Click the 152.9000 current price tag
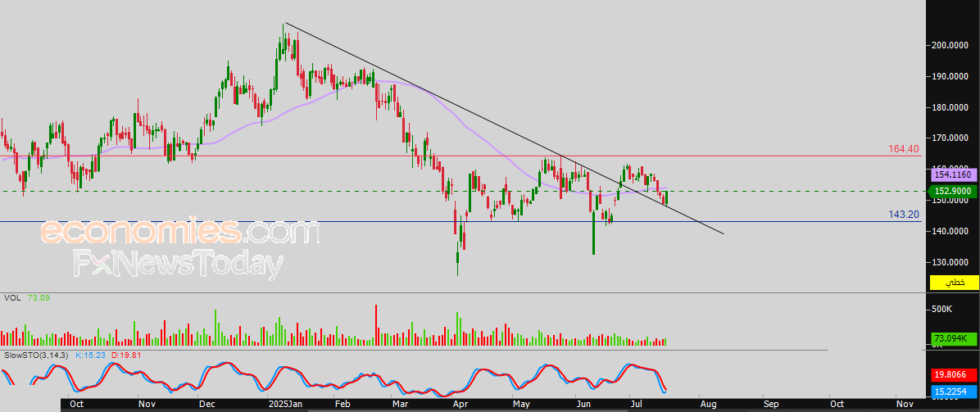Viewport: 980px width, 412px height. 954,192
